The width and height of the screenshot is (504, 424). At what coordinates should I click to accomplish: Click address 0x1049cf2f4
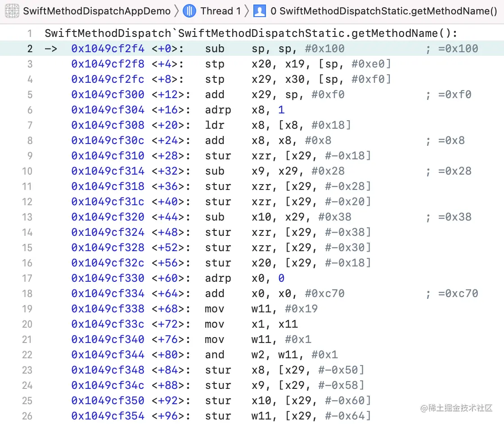tap(108, 49)
